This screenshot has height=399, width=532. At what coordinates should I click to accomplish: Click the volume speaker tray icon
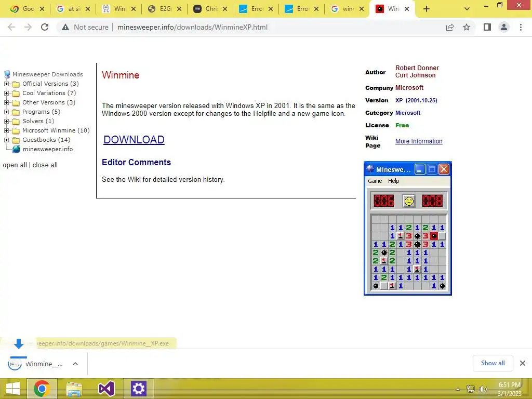click(x=483, y=389)
